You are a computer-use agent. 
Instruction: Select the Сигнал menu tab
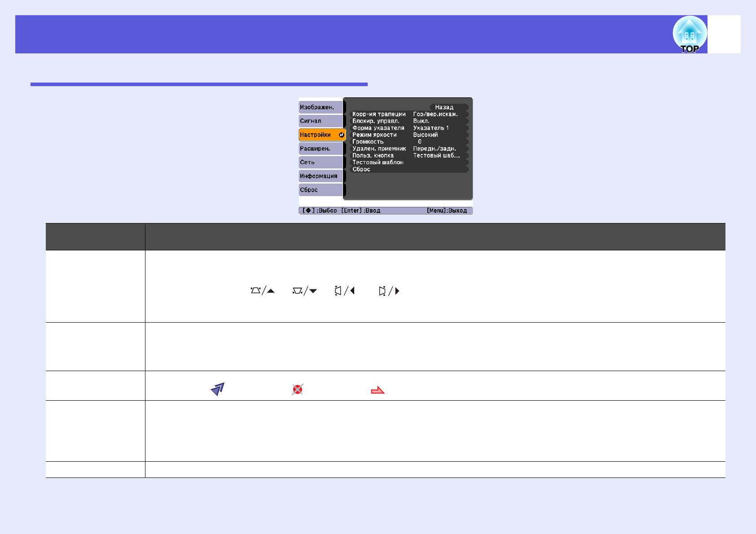(x=321, y=121)
